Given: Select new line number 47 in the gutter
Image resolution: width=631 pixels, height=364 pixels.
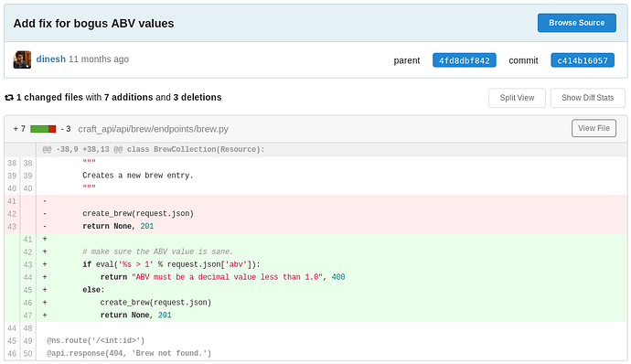Looking at the screenshot, I should [27, 316].
